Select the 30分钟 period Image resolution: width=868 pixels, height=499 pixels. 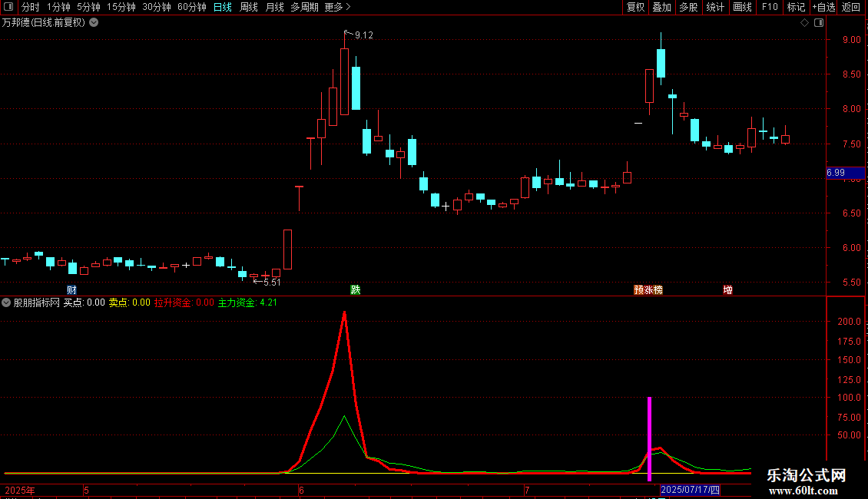click(x=157, y=7)
